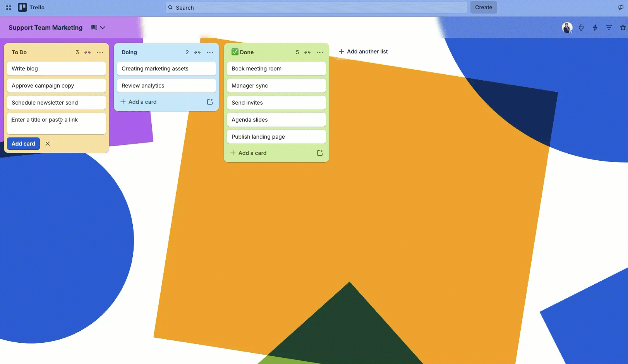Click the blue Add card button
Viewport: 628px width, 364px height.
tap(23, 144)
